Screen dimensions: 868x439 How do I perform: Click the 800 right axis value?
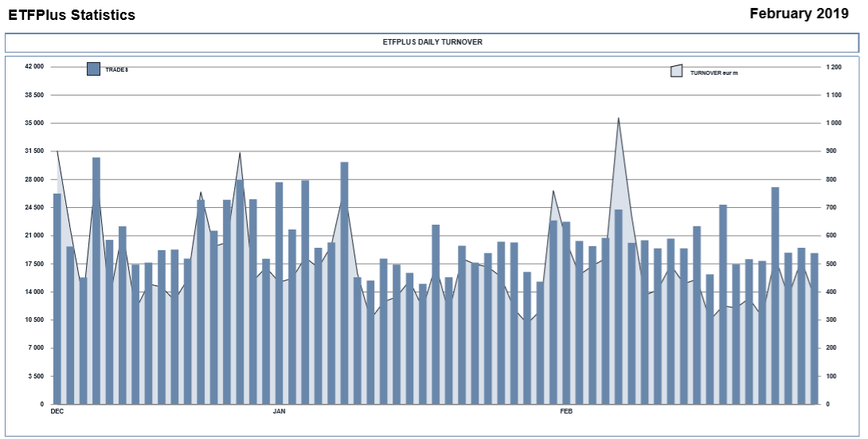[x=831, y=179]
